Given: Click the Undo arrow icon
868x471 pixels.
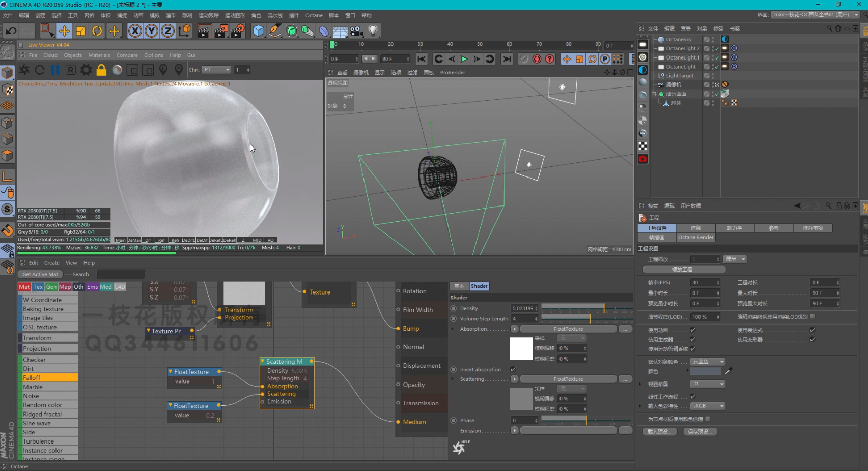Looking at the screenshot, I should tap(11, 31).
